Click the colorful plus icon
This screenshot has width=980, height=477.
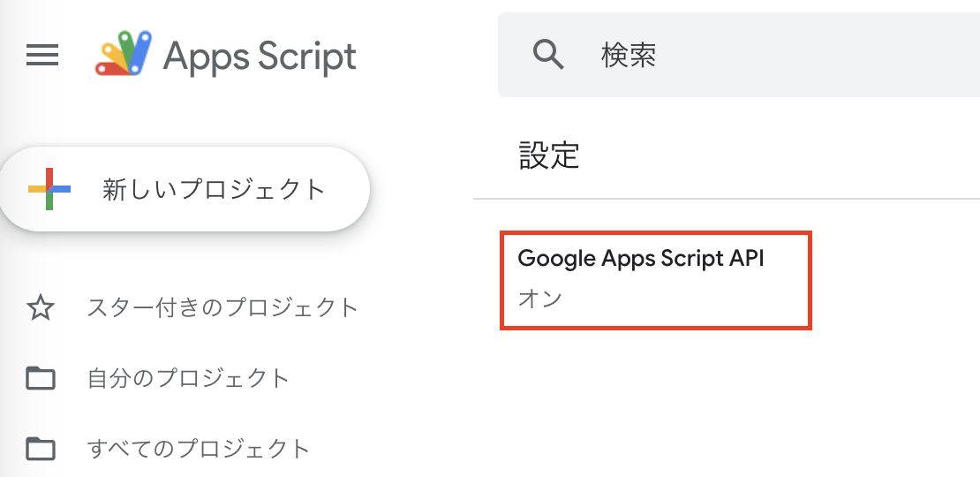click(49, 189)
